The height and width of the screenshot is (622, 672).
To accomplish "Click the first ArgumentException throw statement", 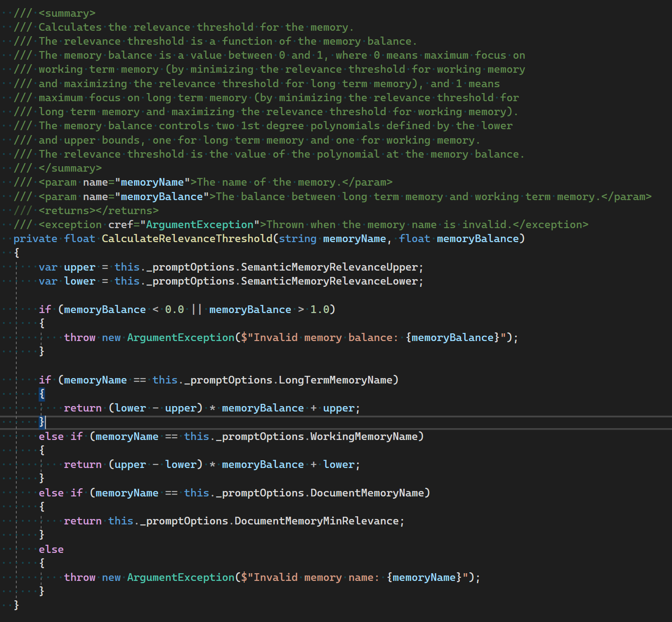I will 180,337.
